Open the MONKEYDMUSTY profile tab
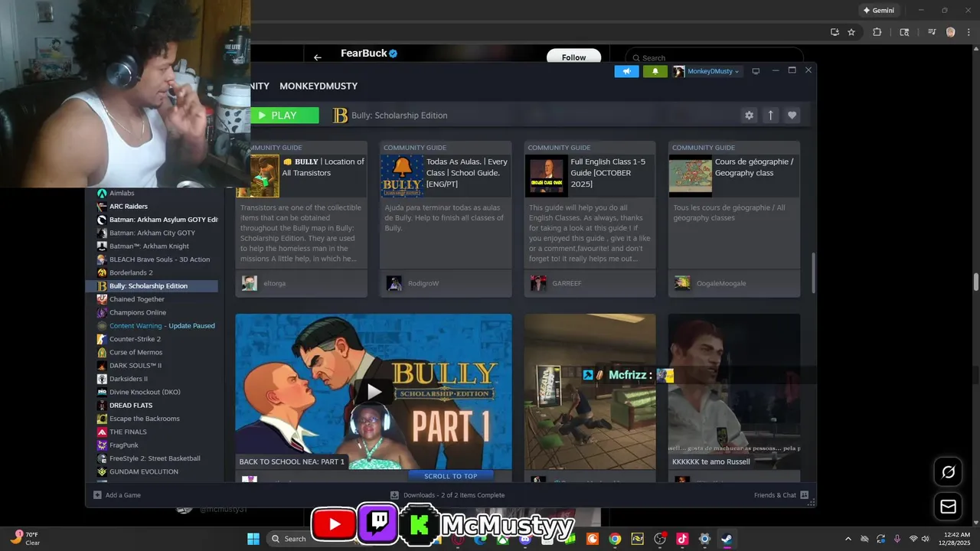 [x=318, y=86]
